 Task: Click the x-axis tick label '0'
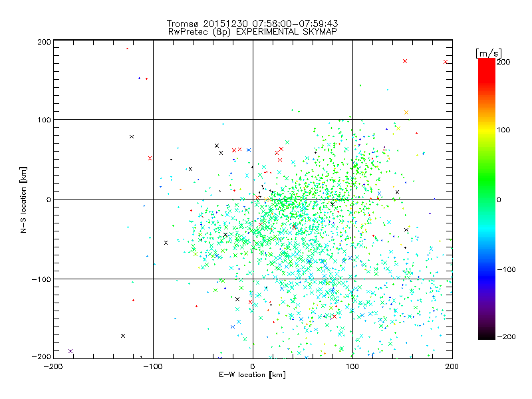[x=253, y=366]
